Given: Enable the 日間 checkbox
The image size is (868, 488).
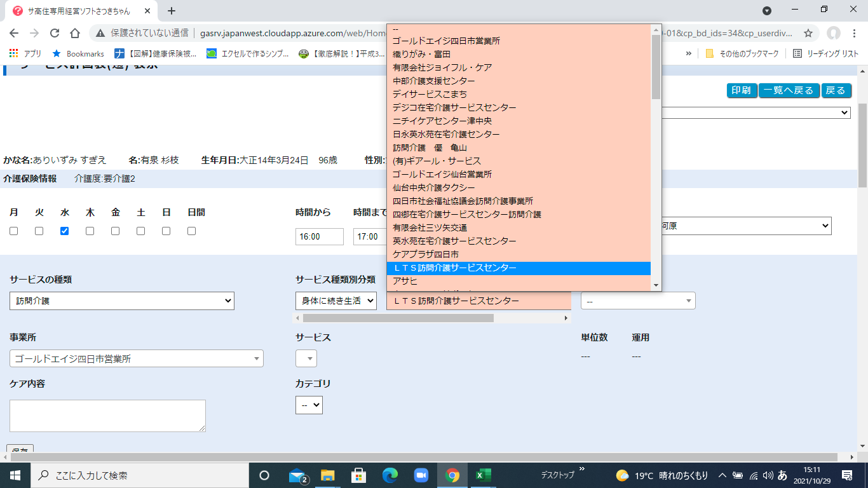Looking at the screenshot, I should point(192,231).
